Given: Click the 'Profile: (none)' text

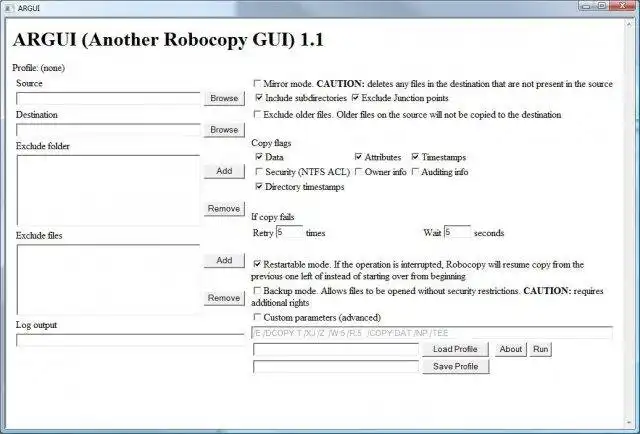Looking at the screenshot, I should 38,68.
